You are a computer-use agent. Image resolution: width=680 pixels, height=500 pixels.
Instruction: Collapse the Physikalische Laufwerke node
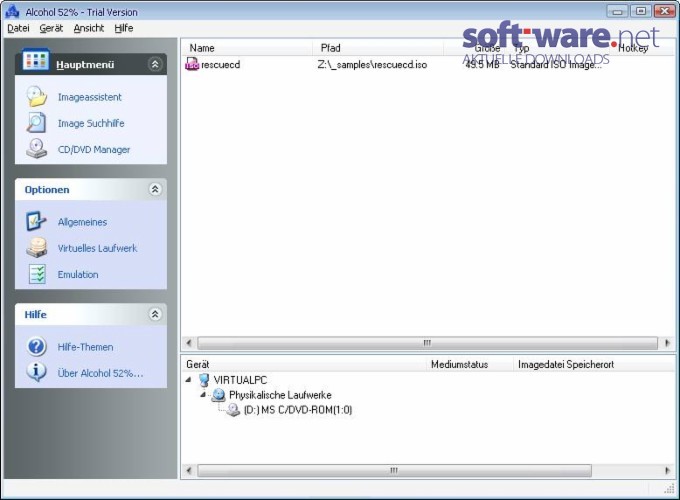click(x=203, y=395)
